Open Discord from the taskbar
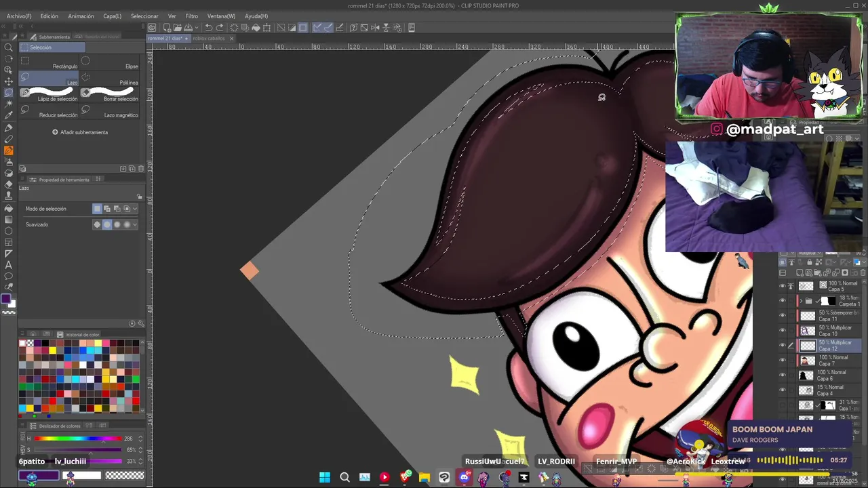 [464, 477]
